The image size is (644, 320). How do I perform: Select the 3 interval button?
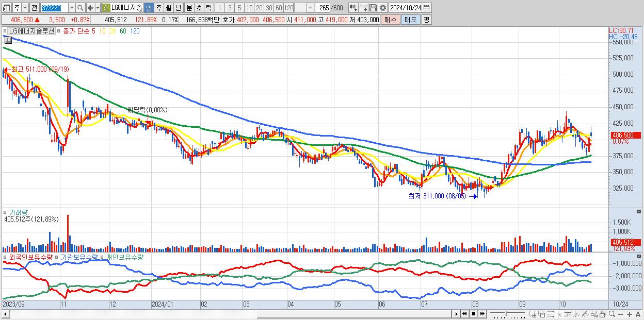(230, 8)
